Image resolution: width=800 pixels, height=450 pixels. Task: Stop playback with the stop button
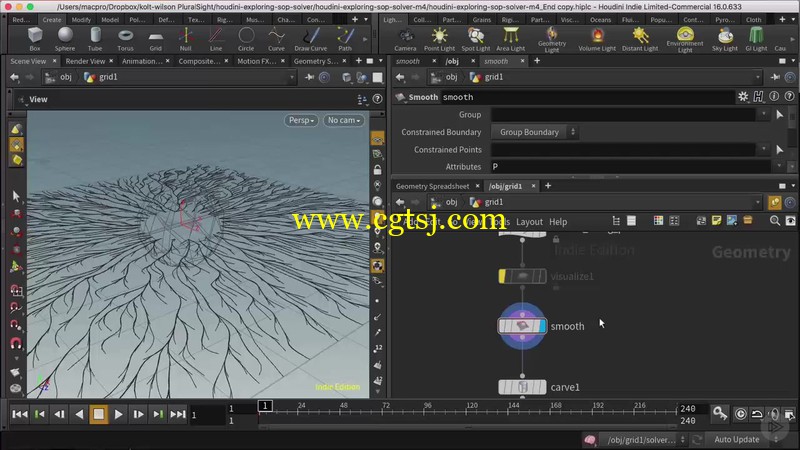click(98, 414)
